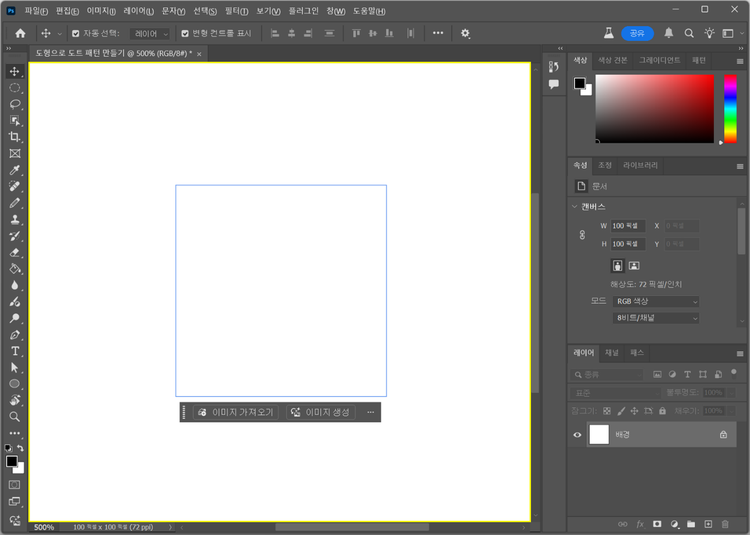Select the Eyedropper tool
The width and height of the screenshot is (750, 535).
point(15,170)
